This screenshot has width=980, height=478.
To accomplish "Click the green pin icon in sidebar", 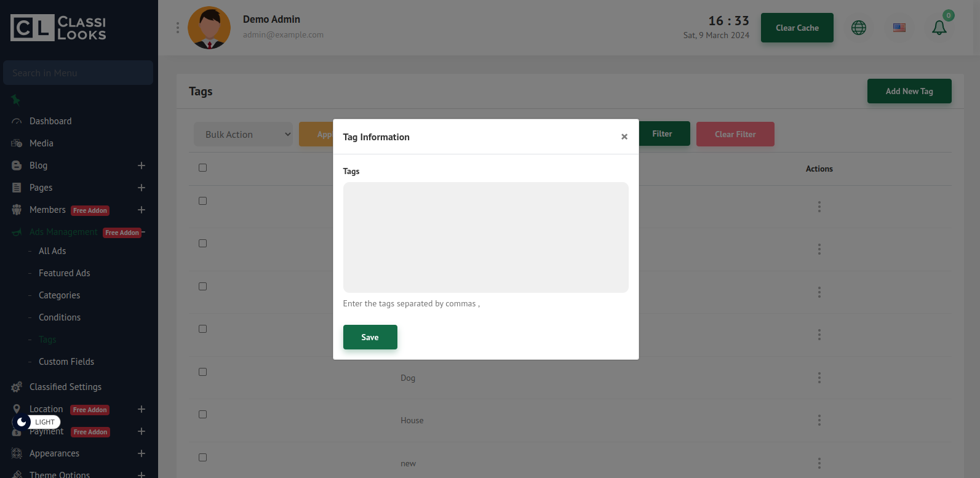I will tap(16, 100).
